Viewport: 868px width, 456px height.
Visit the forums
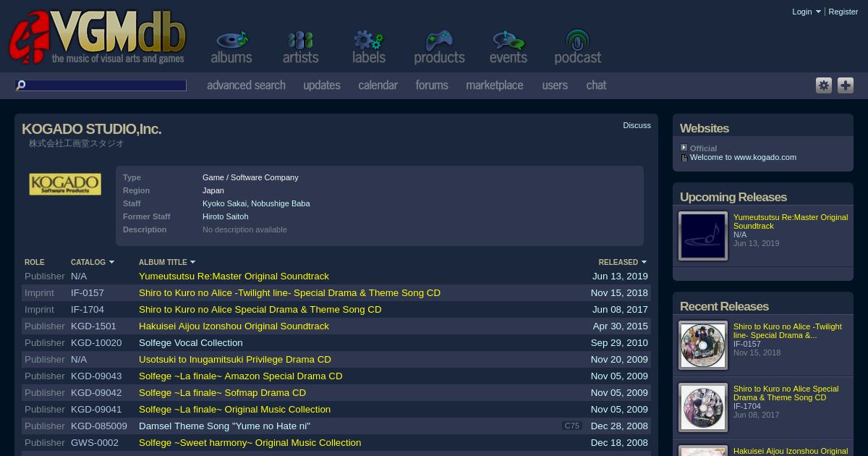(432, 85)
